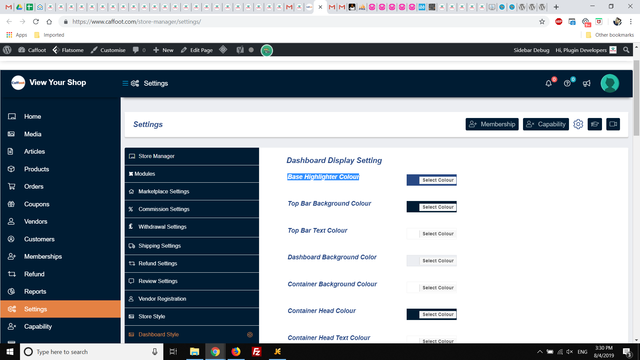Open Windows Start menu
This screenshot has width=640, height=360.
10,351
